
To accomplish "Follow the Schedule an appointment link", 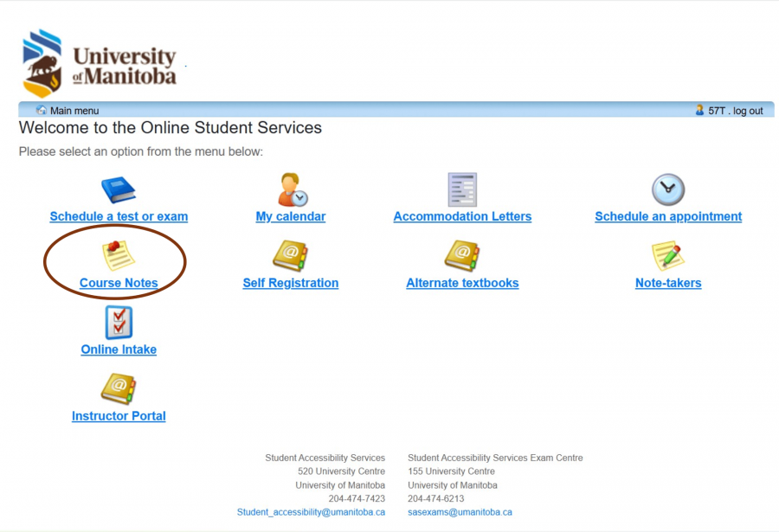I will [668, 216].
